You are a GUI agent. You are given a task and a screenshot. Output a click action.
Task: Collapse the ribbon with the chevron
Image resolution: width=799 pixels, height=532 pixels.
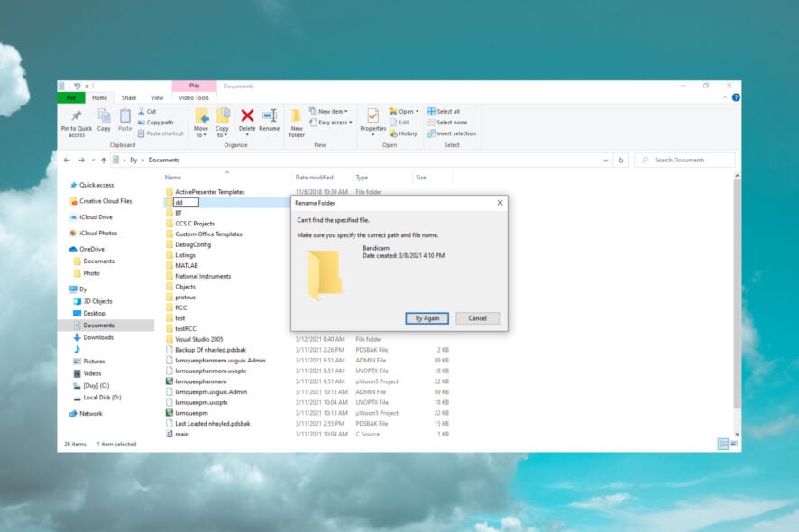[x=725, y=97]
